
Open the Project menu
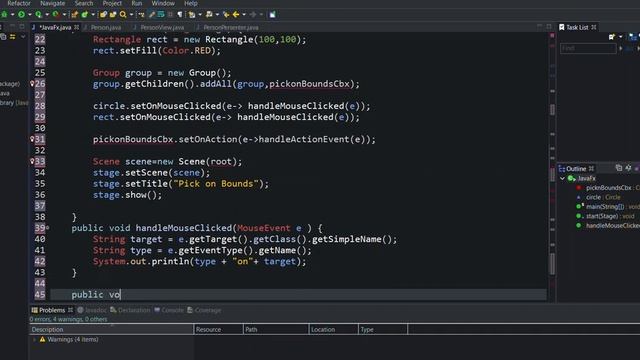click(112, 3)
